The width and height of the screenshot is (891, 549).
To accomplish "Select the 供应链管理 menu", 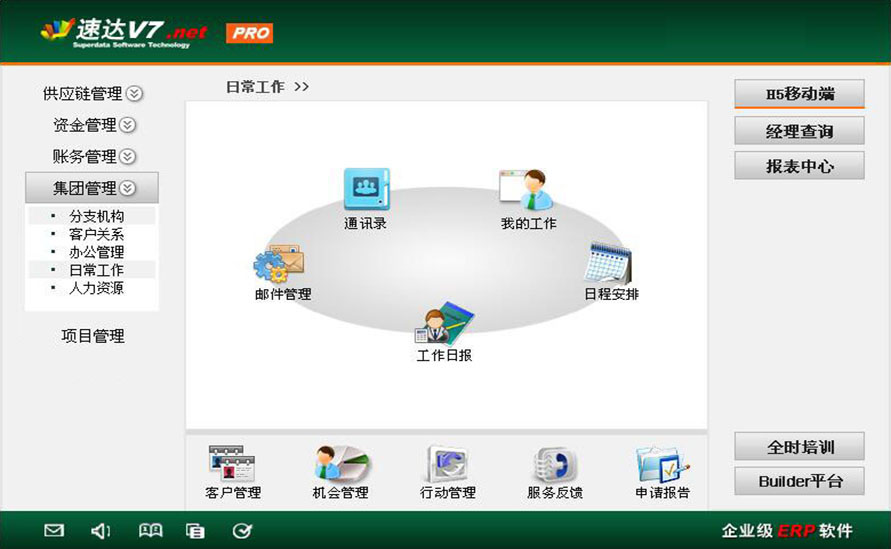I will click(83, 93).
